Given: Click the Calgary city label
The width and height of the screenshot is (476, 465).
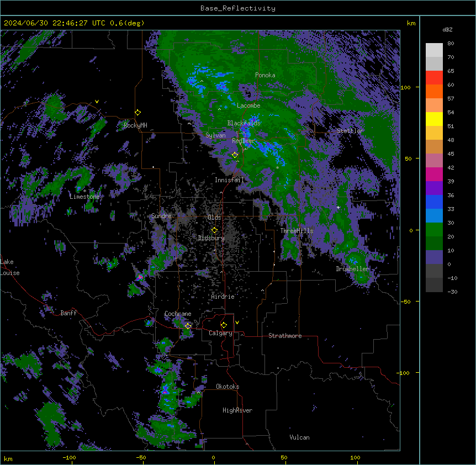Looking at the screenshot, I should tap(221, 333).
